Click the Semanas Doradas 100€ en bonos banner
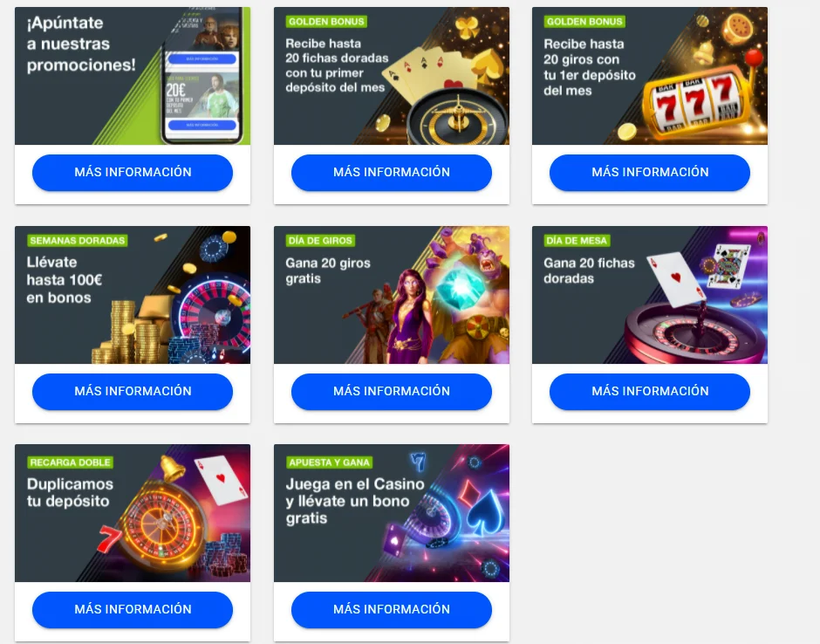The image size is (820, 644). click(x=133, y=295)
